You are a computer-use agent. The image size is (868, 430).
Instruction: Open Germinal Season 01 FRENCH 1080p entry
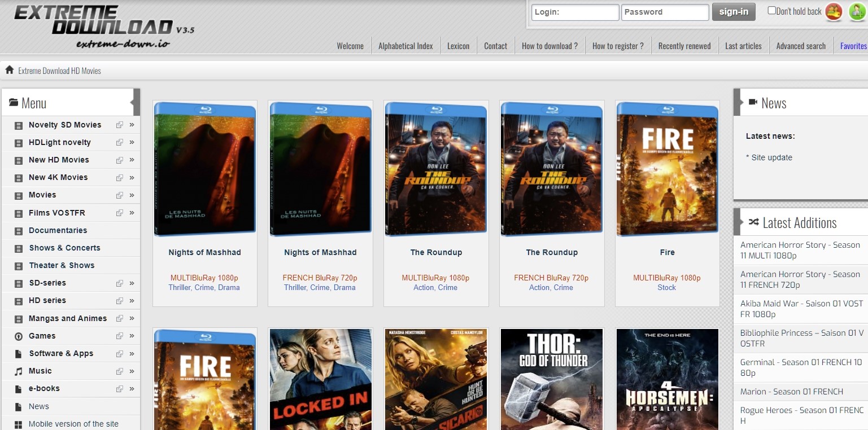click(x=801, y=367)
